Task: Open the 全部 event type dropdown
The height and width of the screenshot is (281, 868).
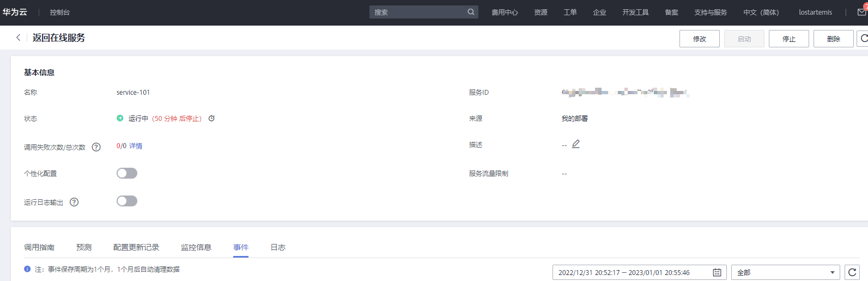Action: pyautogui.click(x=785, y=272)
